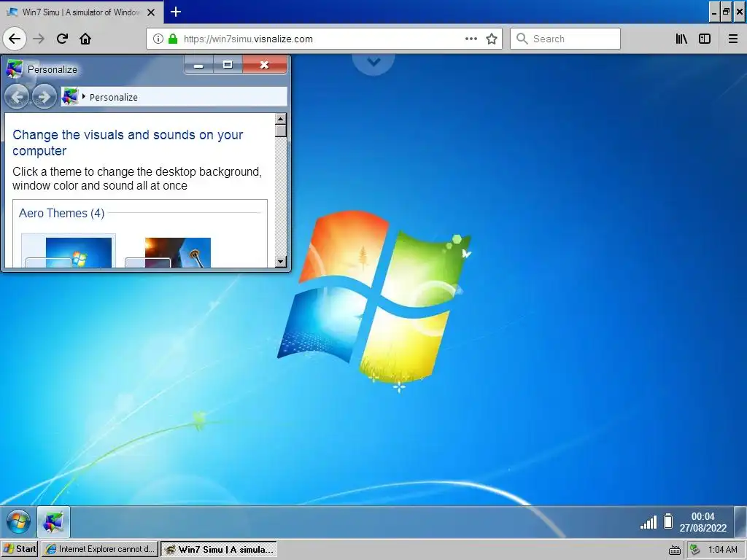Image resolution: width=747 pixels, height=560 pixels.
Task: Click the Personalize breadcrumb icon
Action: [70, 97]
